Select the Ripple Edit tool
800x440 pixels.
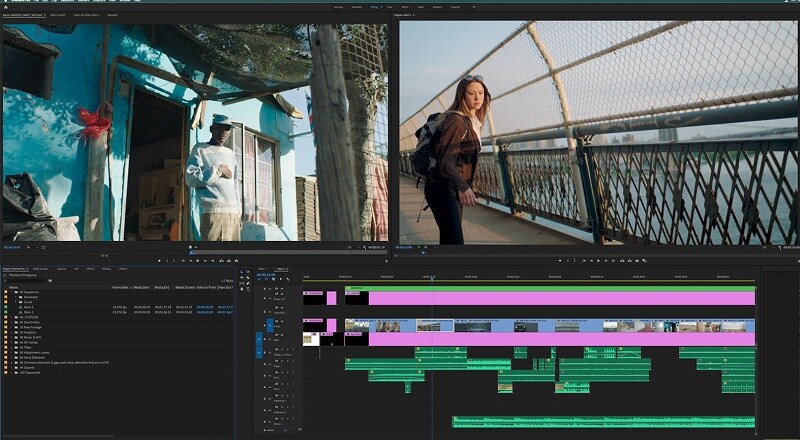click(x=242, y=278)
